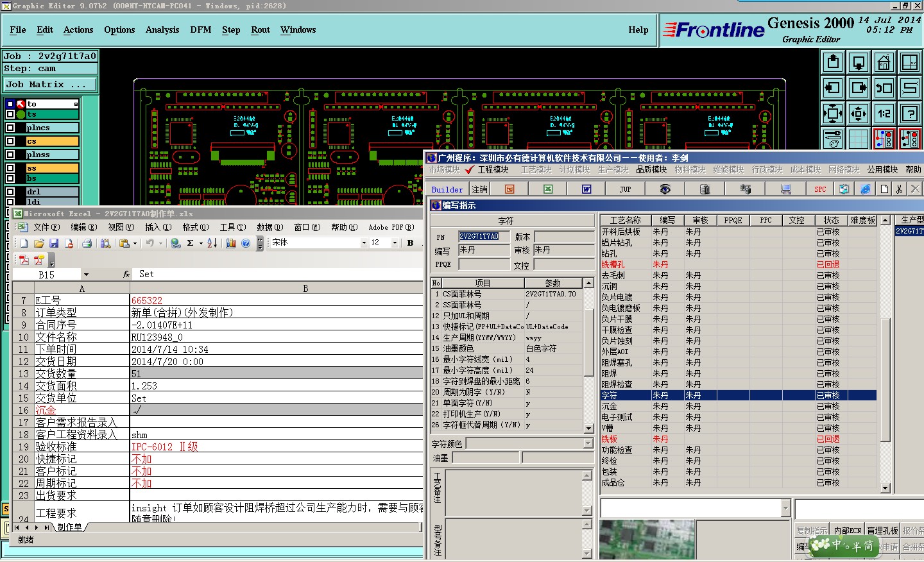Click the grid display icon
This screenshot has width=924, height=562.
pyautogui.click(x=859, y=139)
